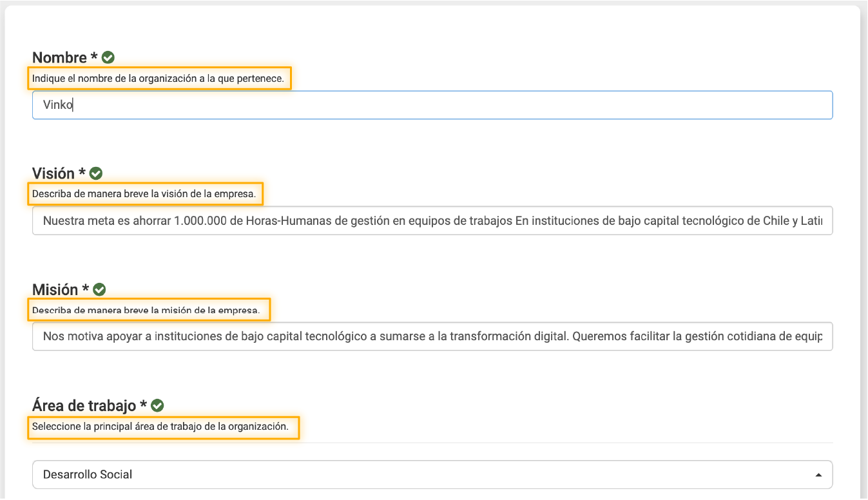Viewport: 868px width, 500px height.
Task: Click the Visión text input field
Action: click(x=432, y=220)
